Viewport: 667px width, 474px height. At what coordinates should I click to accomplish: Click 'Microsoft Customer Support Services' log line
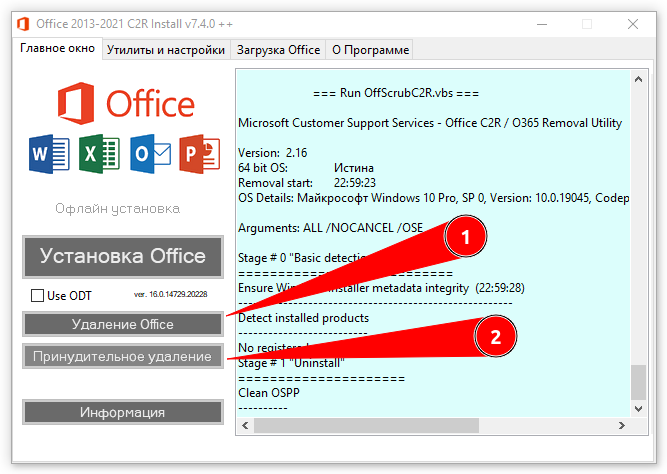tap(430, 123)
